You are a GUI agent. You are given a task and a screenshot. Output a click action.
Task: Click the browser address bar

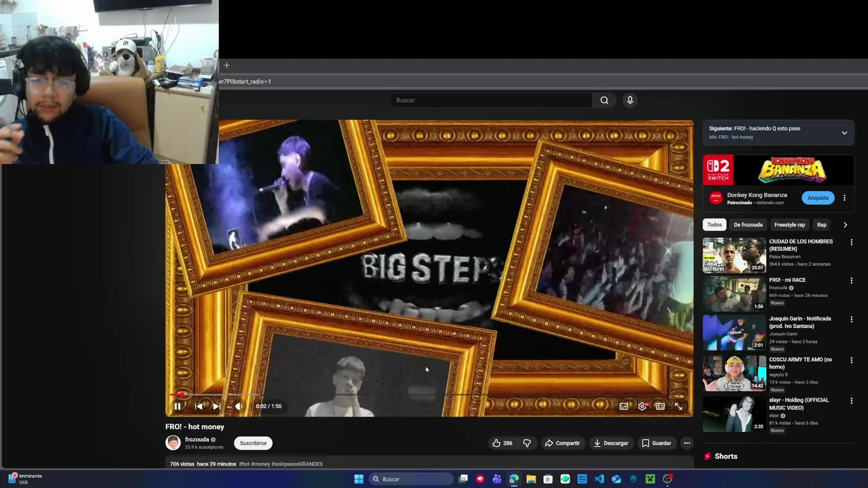tap(542, 81)
